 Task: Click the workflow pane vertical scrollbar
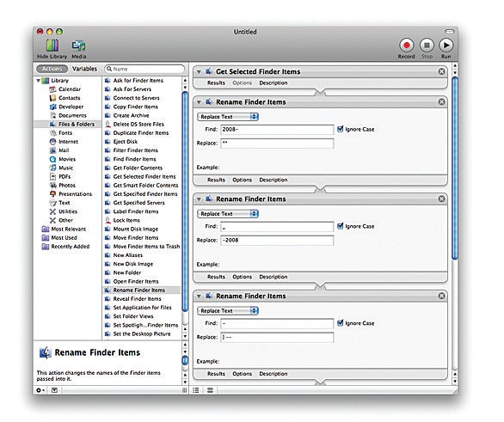455,167
